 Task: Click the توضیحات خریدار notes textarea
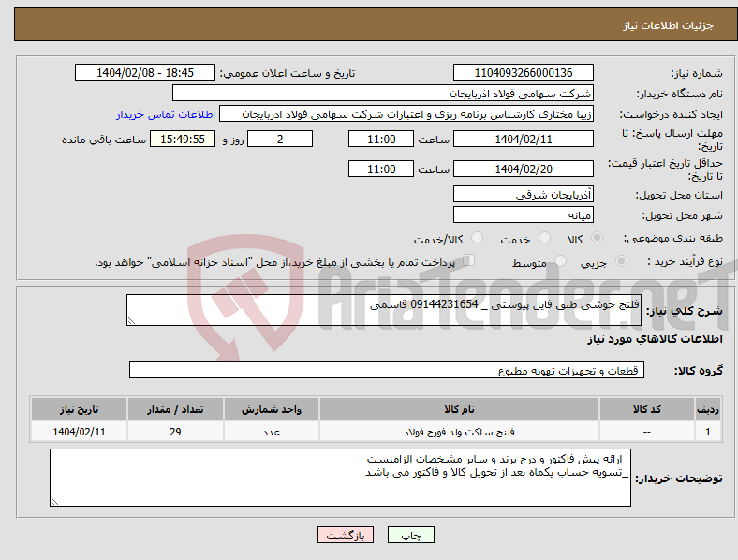(x=340, y=478)
